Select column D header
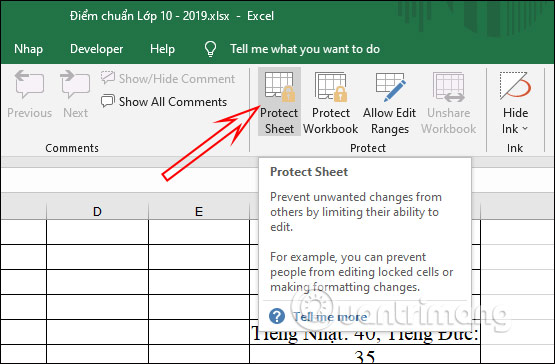Screen dimensions: 555x364 pos(97,211)
